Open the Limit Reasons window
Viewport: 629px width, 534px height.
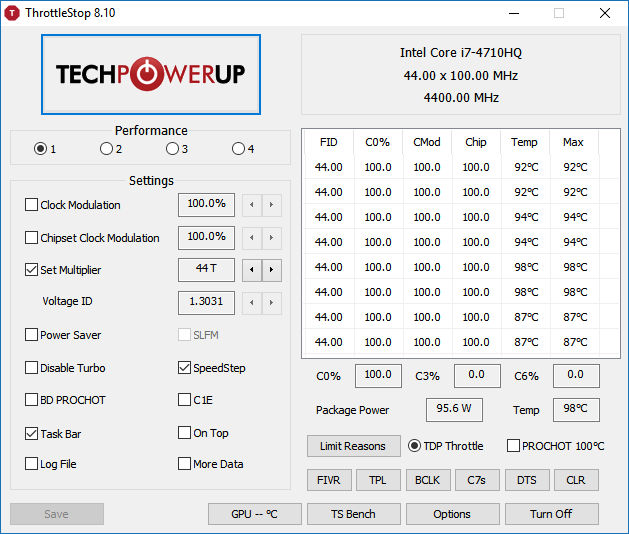pos(353,446)
